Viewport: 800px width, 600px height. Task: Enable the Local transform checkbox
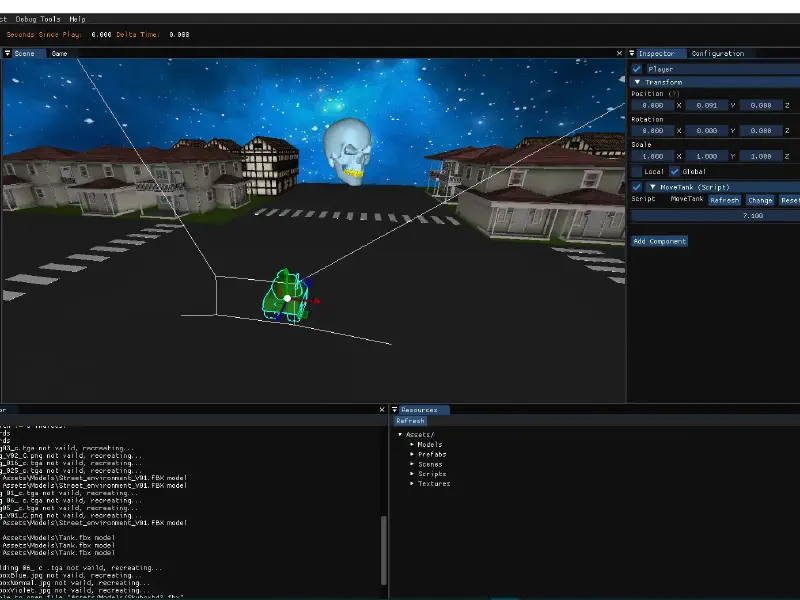pos(635,171)
